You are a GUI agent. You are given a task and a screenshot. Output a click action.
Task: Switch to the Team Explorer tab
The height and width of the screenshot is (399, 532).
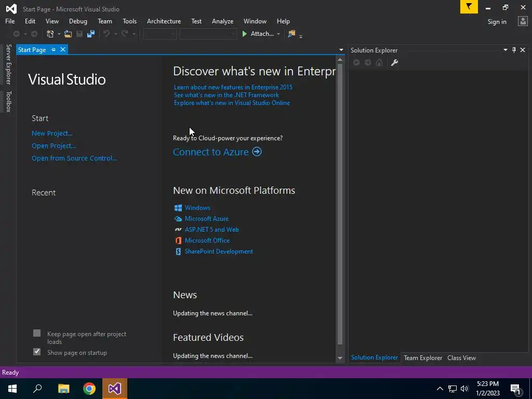(x=423, y=357)
